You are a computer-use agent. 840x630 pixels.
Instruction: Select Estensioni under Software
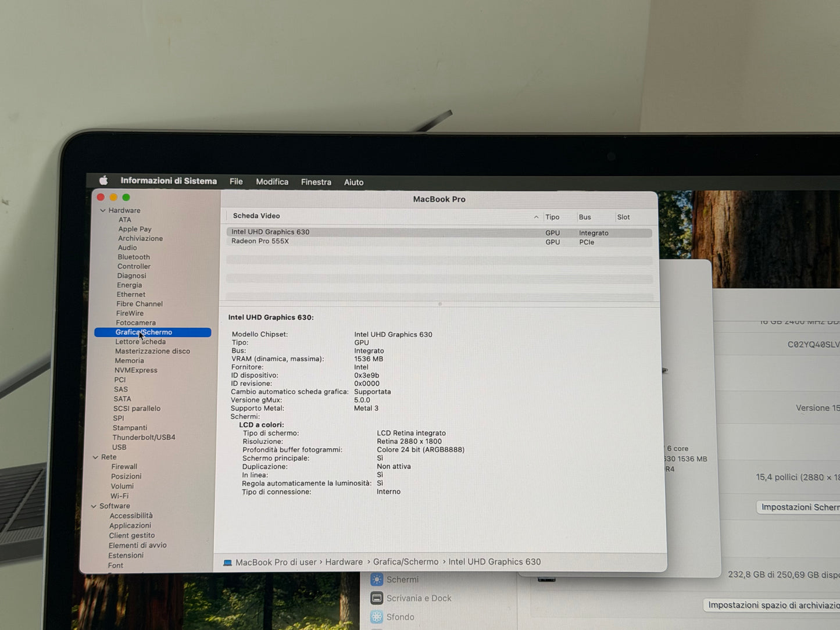(x=126, y=556)
